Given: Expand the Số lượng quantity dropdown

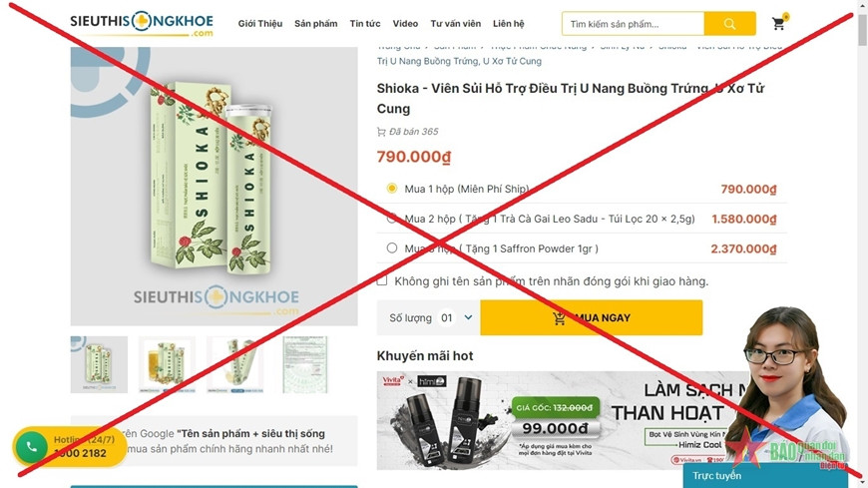Looking at the screenshot, I should [x=456, y=317].
